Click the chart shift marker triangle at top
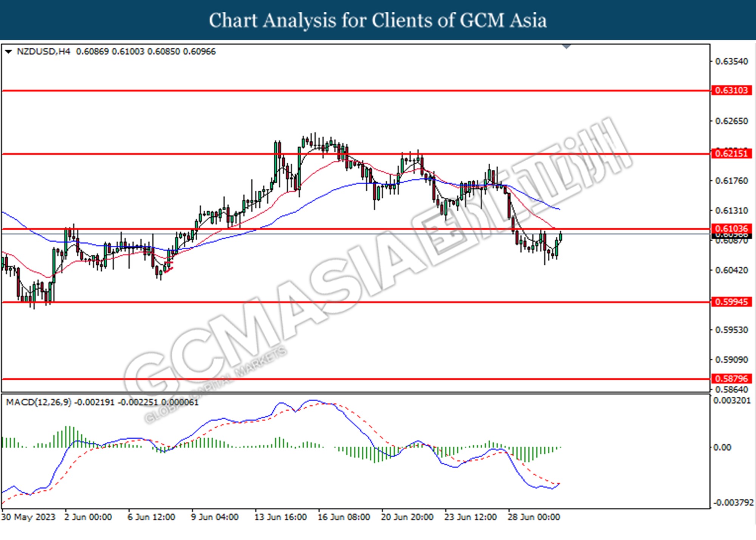This screenshot has height=540, width=756. point(566,47)
